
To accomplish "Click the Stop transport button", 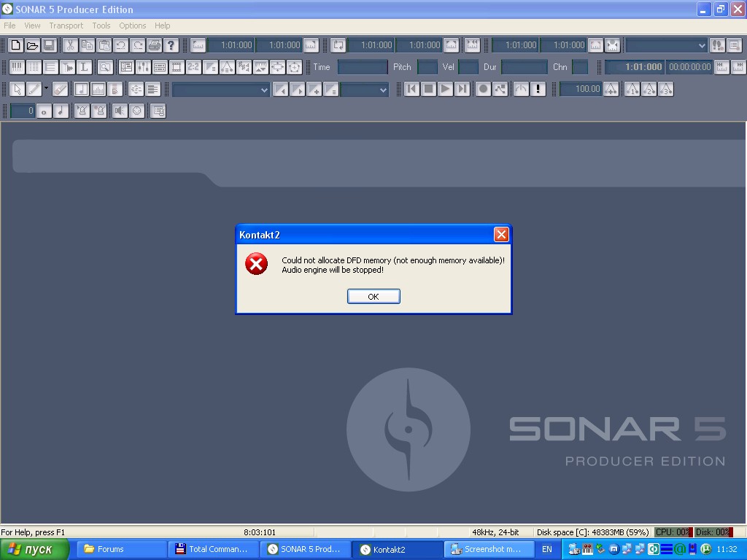I will point(429,89).
